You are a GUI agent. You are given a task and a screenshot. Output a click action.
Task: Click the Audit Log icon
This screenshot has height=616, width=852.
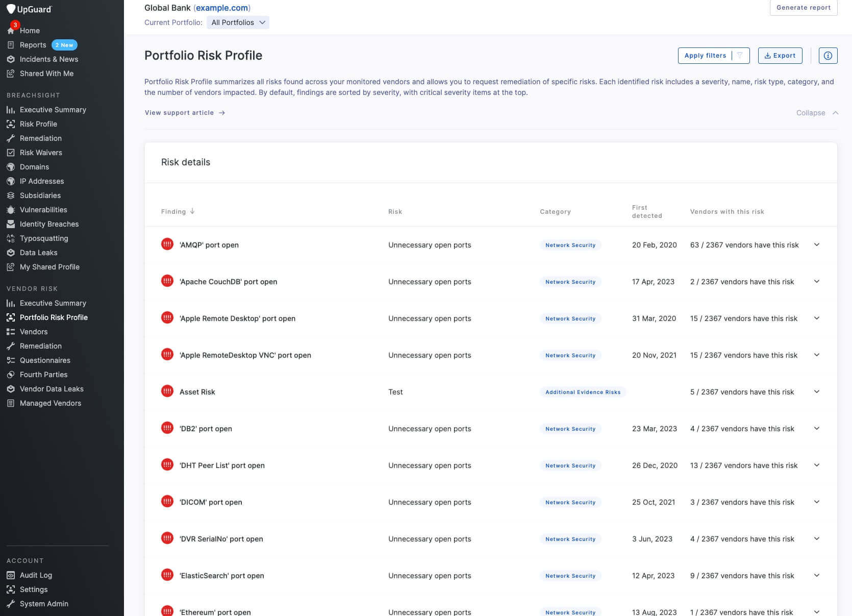(11, 575)
